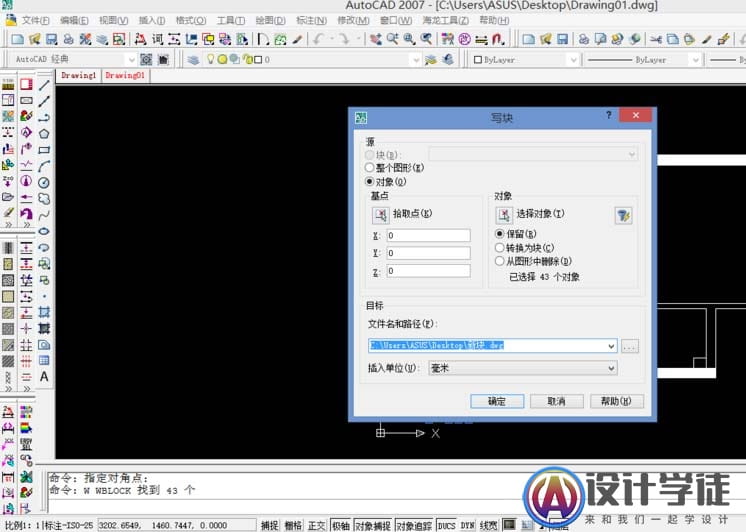This screenshot has height=532, width=746.
Task: Click the Print icon in the left standard toolbar
Action: 69,39
